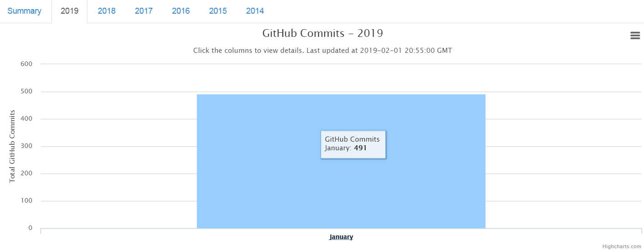Open the Highcharts.com credit link
Viewport: 644px width, 250px height.
(622, 246)
